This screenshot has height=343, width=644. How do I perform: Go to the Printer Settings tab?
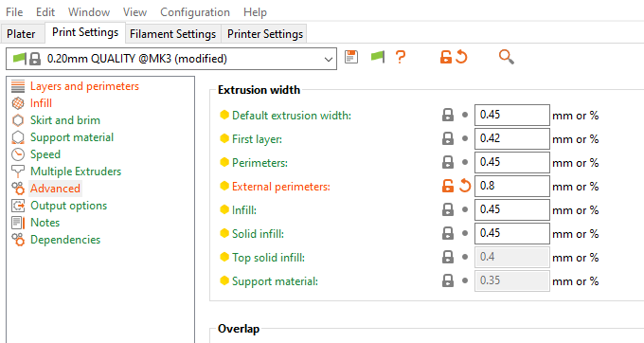coord(265,34)
